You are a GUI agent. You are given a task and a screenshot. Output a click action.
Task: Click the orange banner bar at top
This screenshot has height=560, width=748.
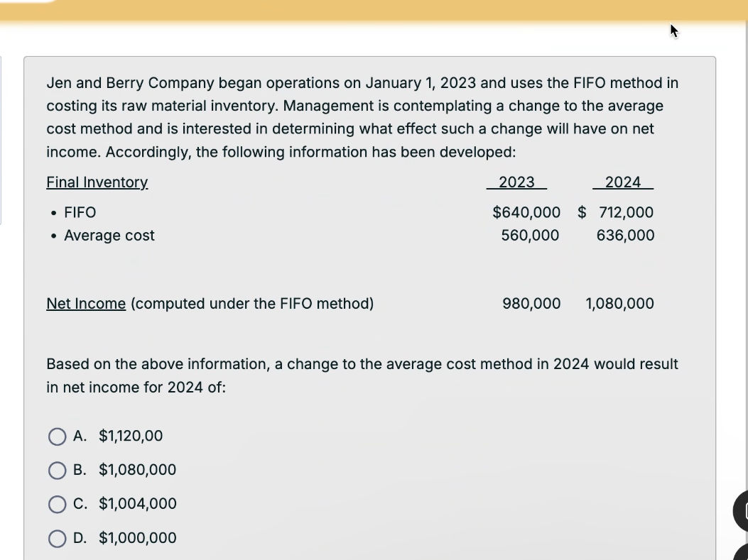[374, 11]
